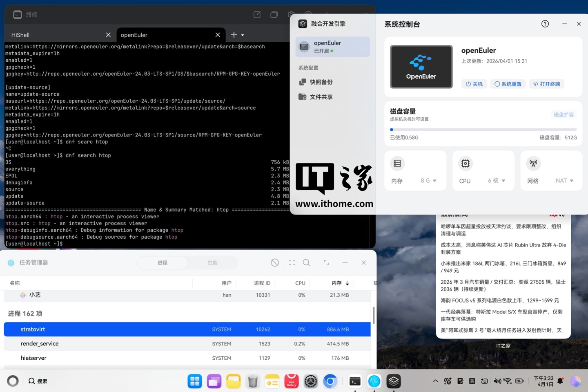
Task: Open the start grid icon in the dock
Action: (x=195, y=381)
